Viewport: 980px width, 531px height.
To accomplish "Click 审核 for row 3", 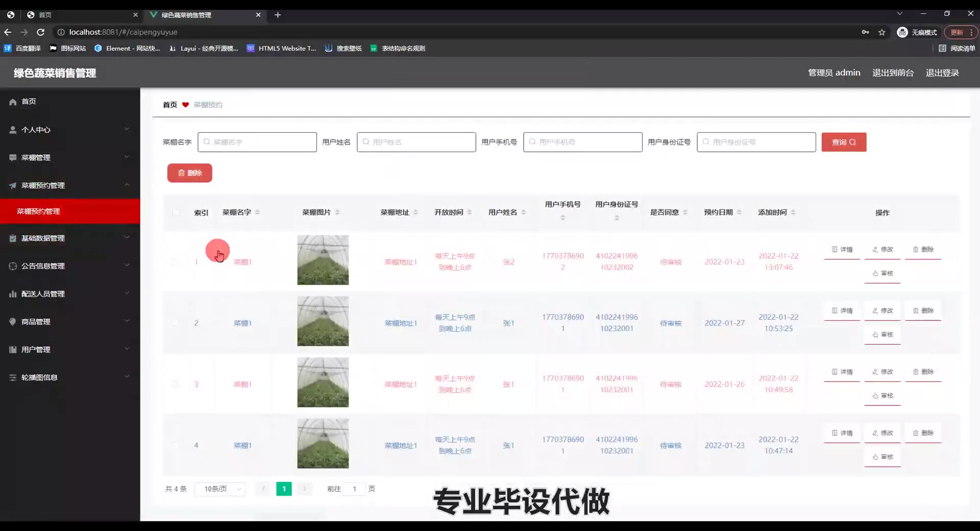I will point(883,396).
